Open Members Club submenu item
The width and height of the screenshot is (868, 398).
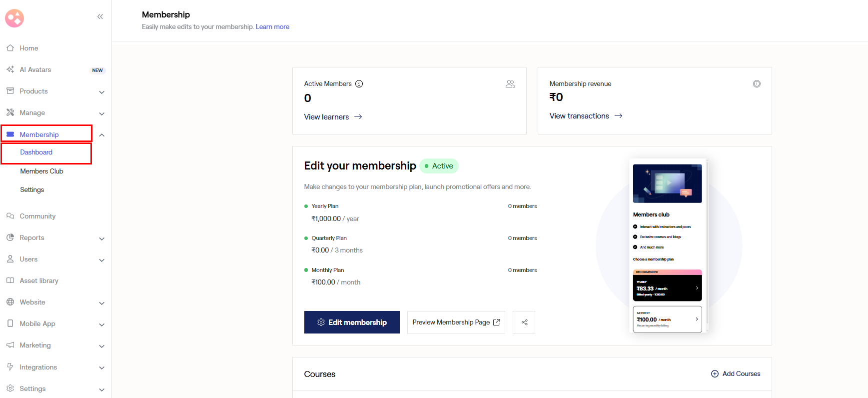point(41,171)
